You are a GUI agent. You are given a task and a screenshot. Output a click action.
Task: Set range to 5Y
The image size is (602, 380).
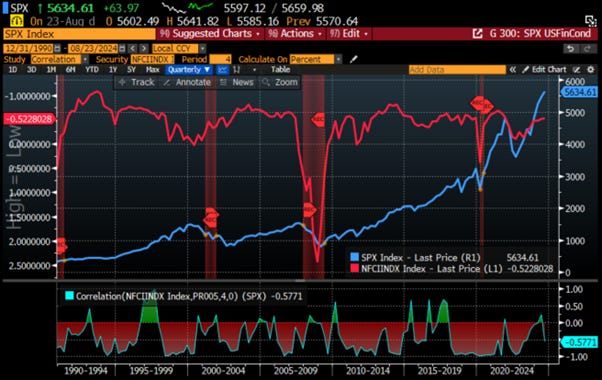[x=131, y=69]
